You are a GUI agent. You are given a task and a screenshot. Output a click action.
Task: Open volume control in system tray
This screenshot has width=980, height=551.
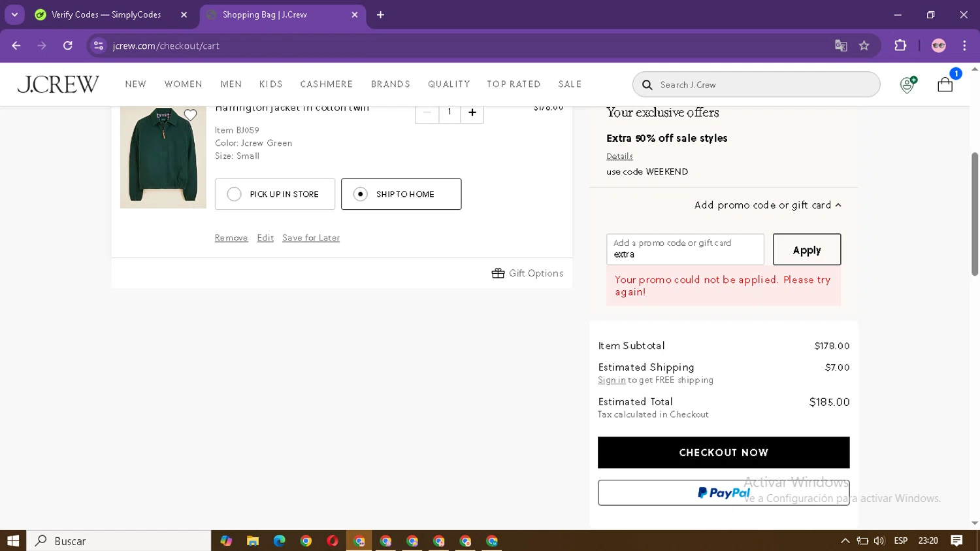coord(879,541)
